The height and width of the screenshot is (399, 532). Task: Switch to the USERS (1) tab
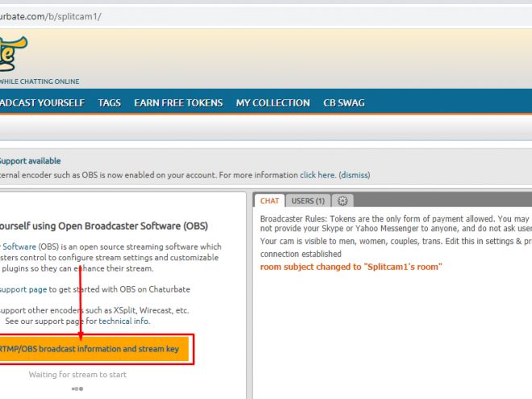coord(308,201)
